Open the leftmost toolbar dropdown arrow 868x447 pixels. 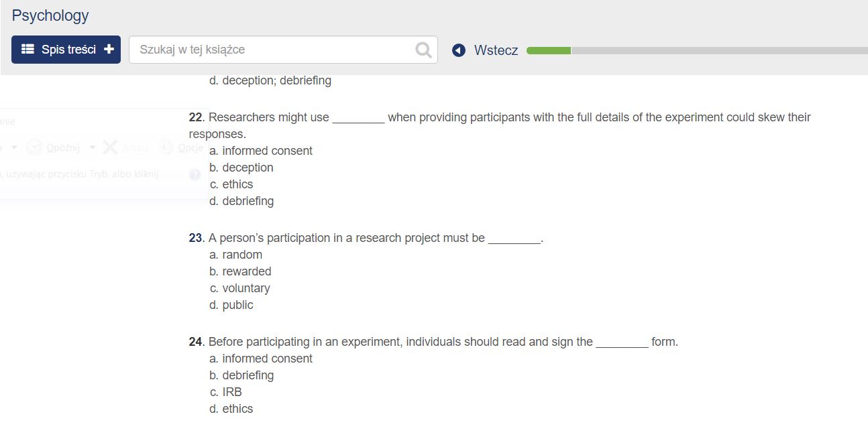point(14,147)
